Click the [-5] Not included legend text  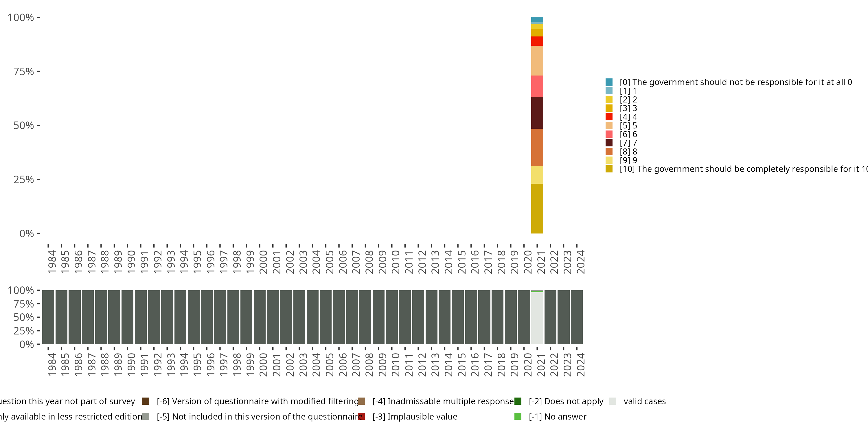pos(259,416)
